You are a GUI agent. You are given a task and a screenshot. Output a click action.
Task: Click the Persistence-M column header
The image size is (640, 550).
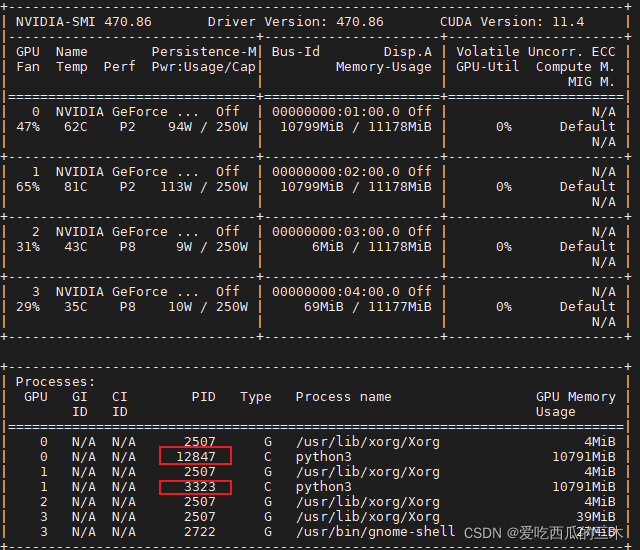pyautogui.click(x=204, y=52)
